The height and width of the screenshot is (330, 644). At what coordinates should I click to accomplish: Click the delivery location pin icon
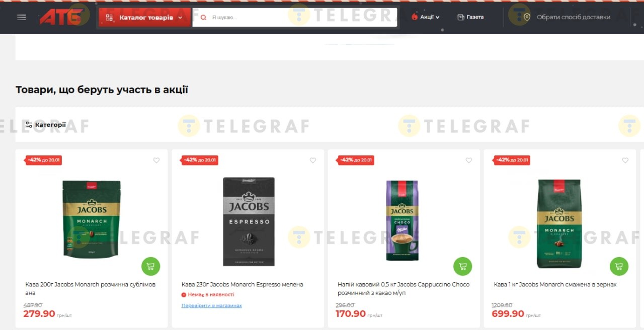click(527, 17)
